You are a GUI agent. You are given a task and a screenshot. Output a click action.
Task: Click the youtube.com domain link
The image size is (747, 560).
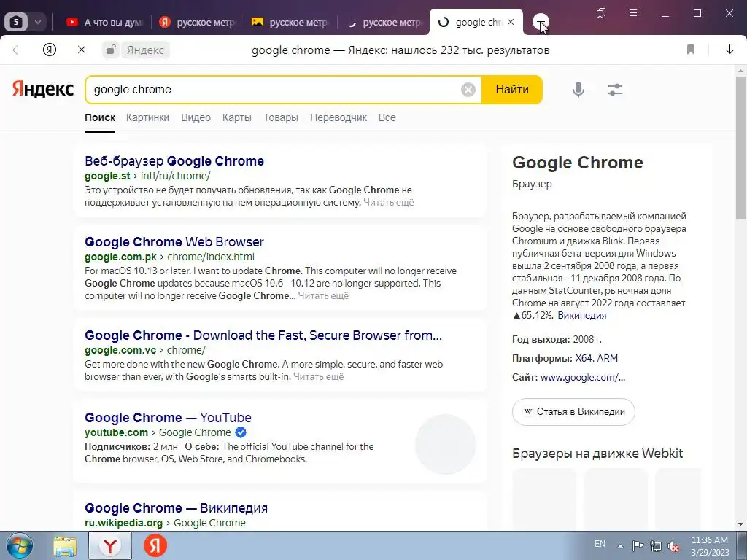(x=116, y=432)
